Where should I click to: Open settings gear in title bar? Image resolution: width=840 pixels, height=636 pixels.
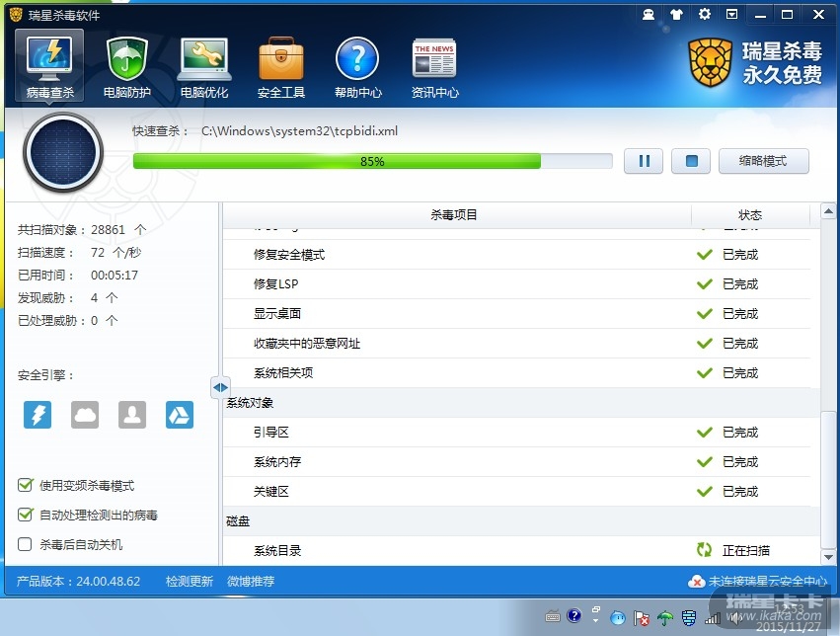coord(705,15)
